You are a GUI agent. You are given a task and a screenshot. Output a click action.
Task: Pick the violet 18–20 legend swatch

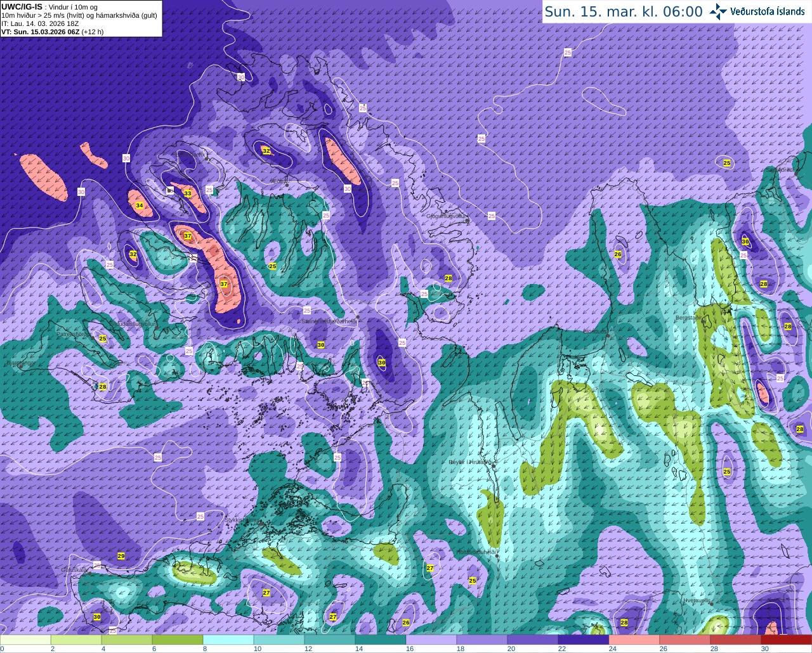(x=482, y=640)
